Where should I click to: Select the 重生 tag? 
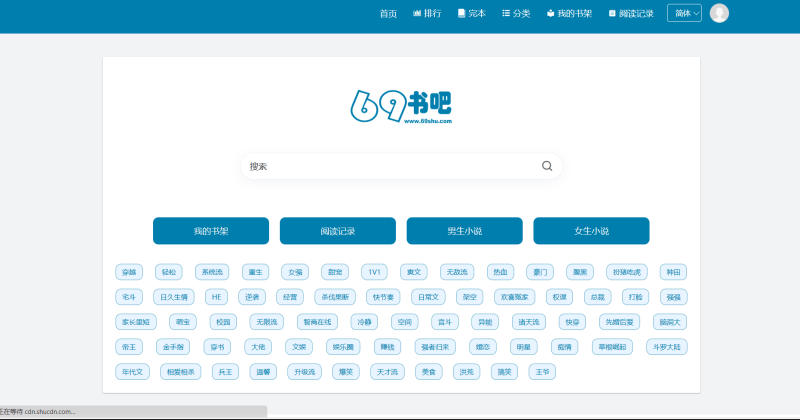click(256, 272)
